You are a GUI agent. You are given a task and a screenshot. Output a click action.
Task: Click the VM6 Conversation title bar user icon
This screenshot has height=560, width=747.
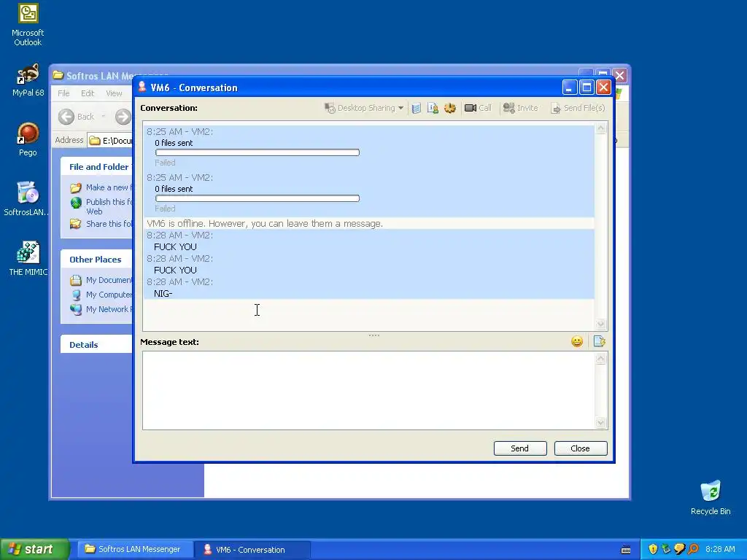pos(142,87)
